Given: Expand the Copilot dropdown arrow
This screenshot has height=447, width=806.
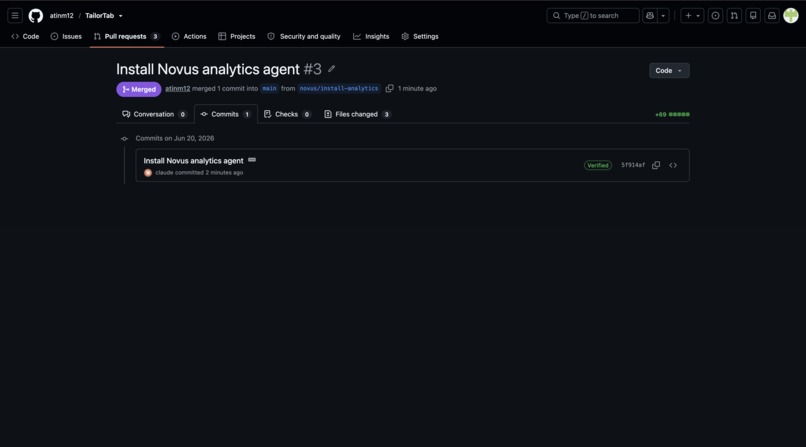Looking at the screenshot, I should [663, 15].
